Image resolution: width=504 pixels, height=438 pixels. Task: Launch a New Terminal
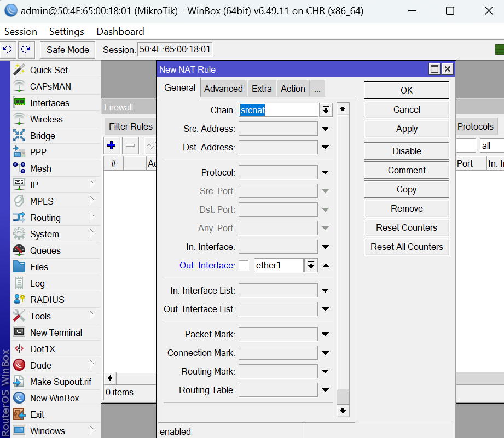(55, 332)
